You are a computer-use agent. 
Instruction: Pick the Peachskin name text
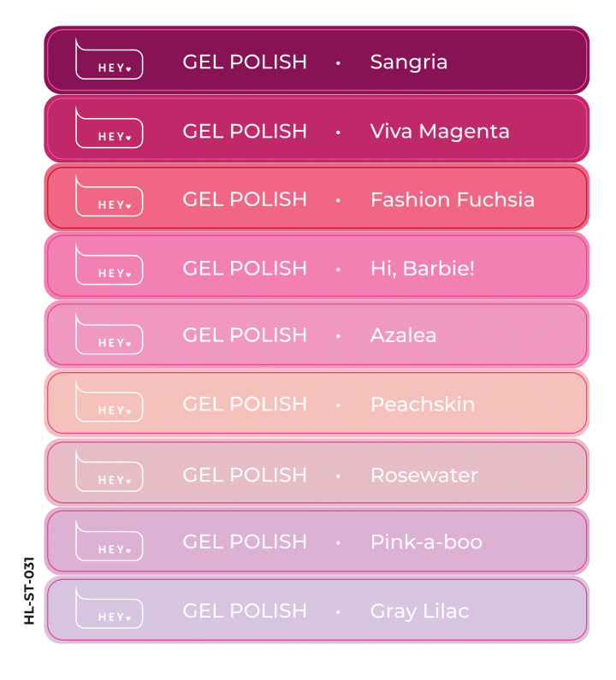(x=423, y=405)
